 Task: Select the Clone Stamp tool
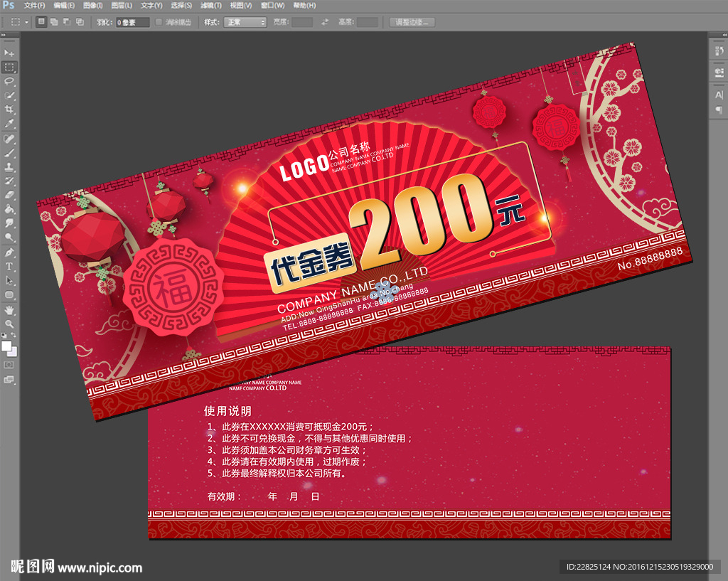[9, 166]
